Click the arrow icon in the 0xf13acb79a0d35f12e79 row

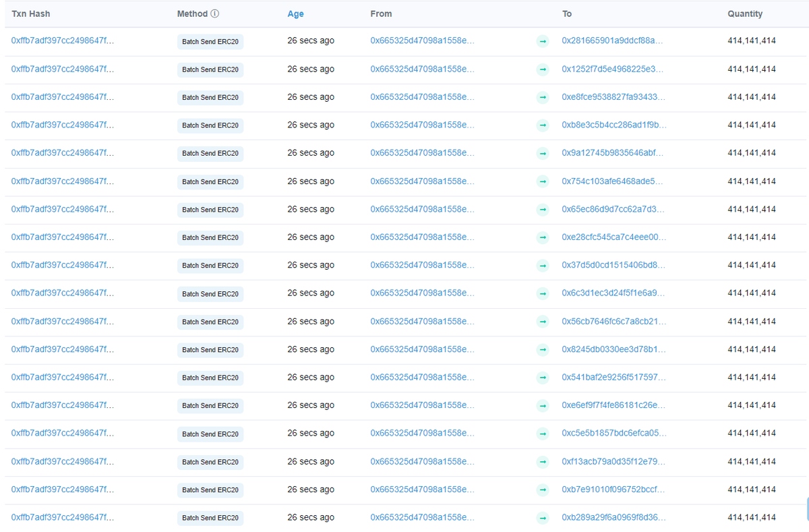pyautogui.click(x=543, y=463)
